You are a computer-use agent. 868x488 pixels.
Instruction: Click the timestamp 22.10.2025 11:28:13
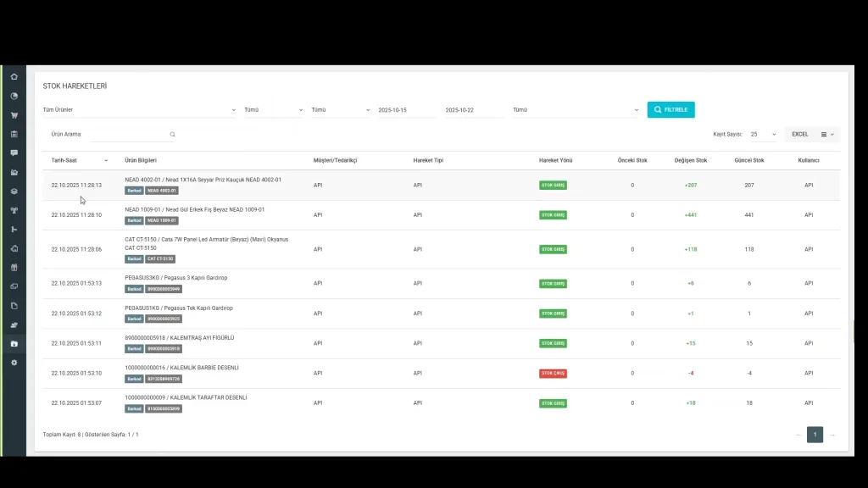[x=76, y=186]
